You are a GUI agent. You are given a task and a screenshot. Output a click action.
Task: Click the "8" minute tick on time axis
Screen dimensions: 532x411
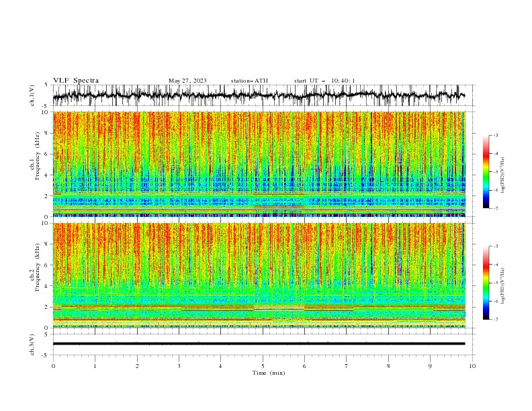pyautogui.click(x=388, y=366)
